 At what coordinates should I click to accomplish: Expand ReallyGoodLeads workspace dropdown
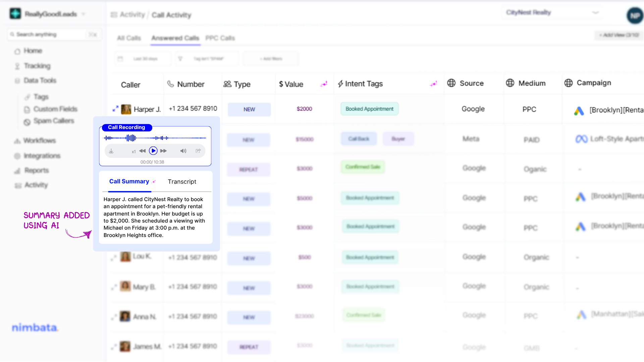(x=84, y=14)
